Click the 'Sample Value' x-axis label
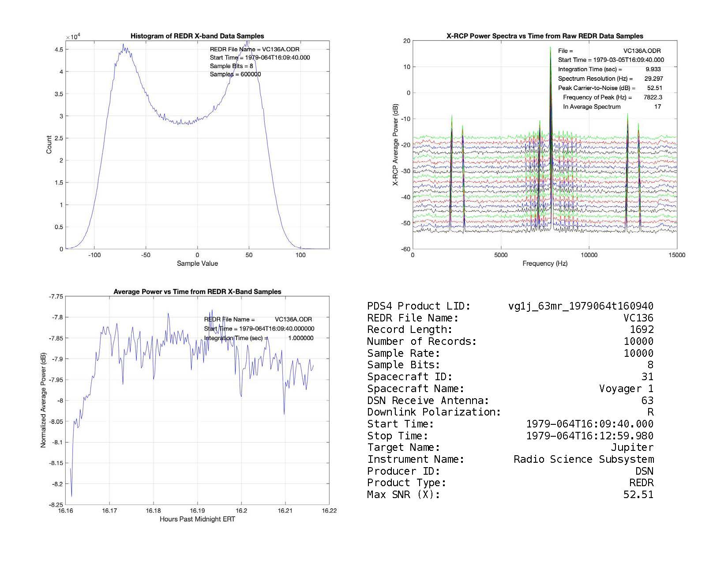The width and height of the screenshot is (728, 563). (x=197, y=264)
